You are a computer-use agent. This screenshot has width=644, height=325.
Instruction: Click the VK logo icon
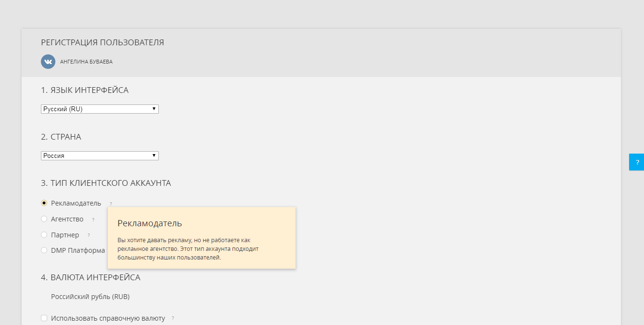click(x=48, y=62)
